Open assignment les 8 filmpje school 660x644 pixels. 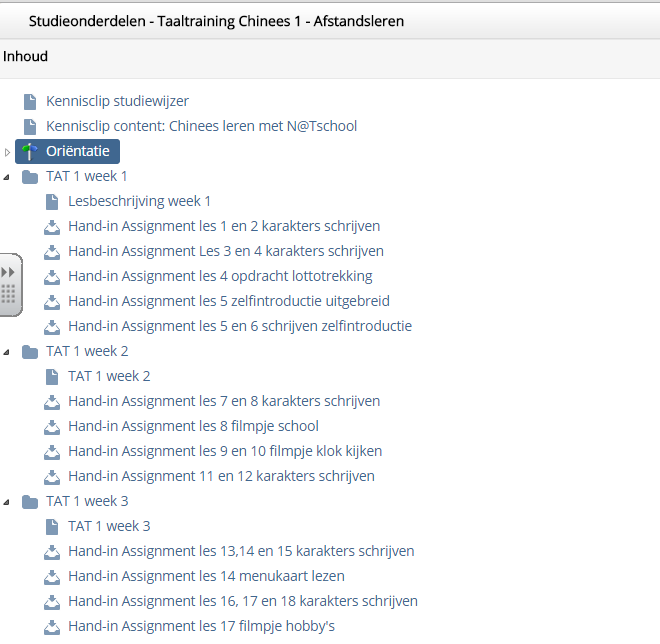194,426
